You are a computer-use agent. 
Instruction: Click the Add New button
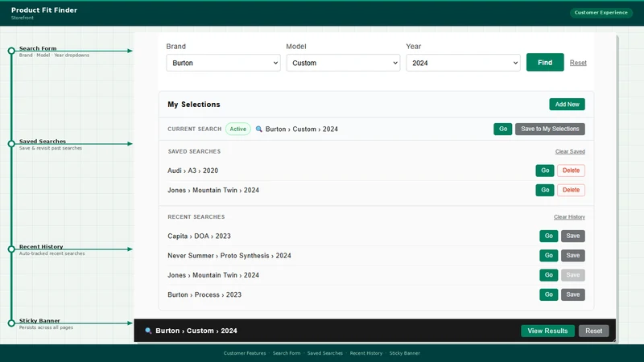click(568, 105)
